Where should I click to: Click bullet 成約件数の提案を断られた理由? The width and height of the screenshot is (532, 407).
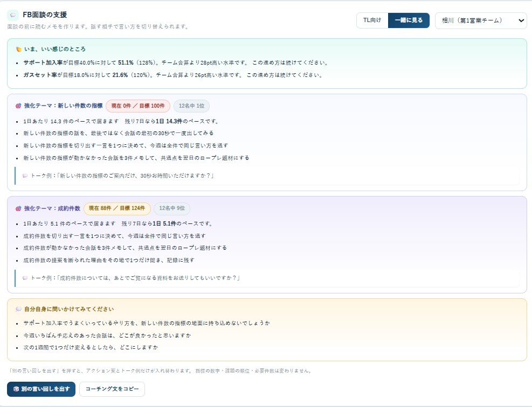[108, 260]
